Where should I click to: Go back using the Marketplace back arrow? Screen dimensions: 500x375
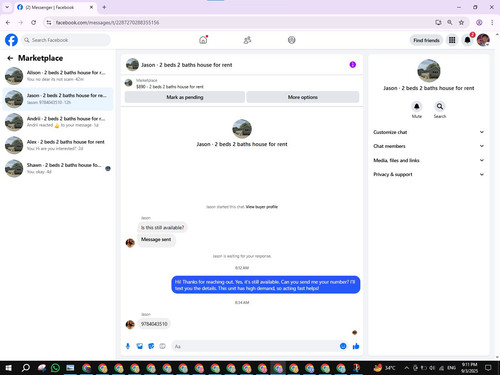click(10, 58)
